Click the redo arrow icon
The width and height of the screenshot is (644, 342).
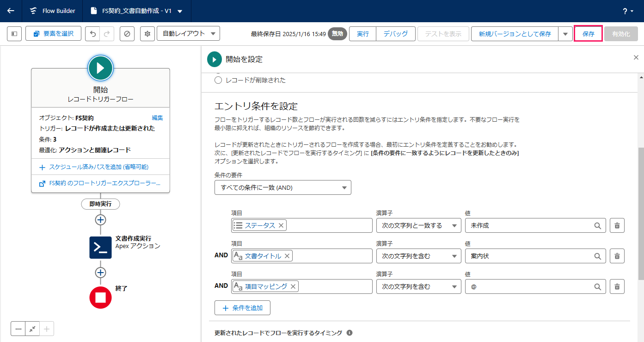[x=107, y=34]
